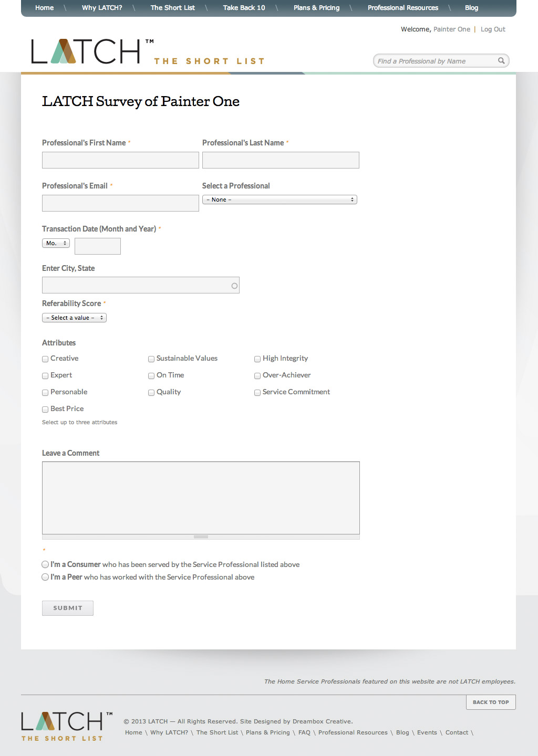Image resolution: width=538 pixels, height=756 pixels.
Task: Click the Professional's Last Name field
Action: click(281, 160)
